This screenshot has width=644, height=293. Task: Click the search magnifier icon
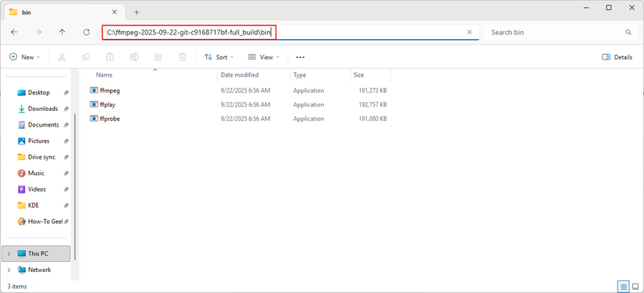628,32
